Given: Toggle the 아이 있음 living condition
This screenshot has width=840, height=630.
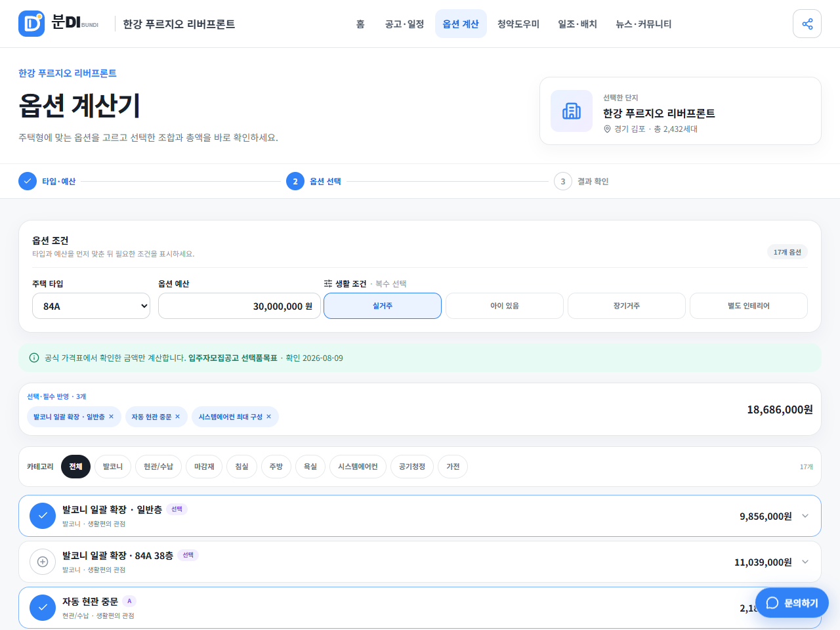Looking at the screenshot, I should (x=505, y=306).
